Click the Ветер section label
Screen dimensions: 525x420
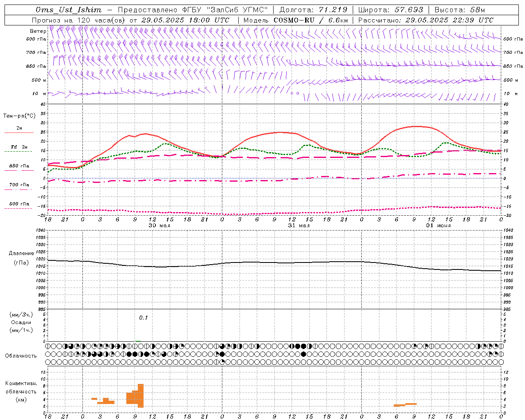coord(38,31)
